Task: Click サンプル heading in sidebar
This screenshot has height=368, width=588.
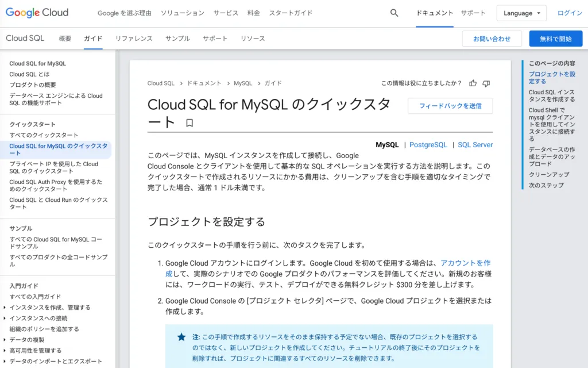Action: pos(21,228)
